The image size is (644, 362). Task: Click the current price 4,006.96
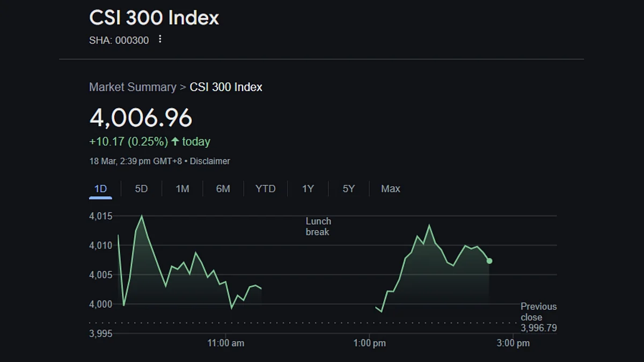click(x=141, y=117)
